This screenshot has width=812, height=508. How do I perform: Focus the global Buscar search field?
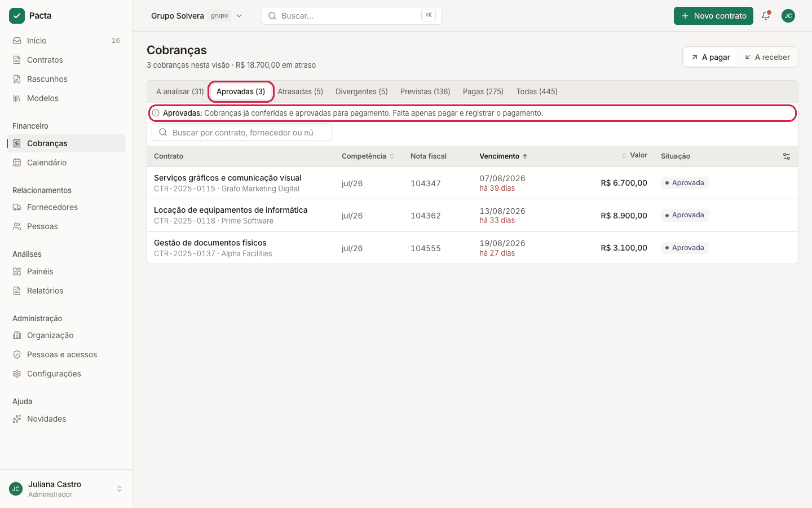(352, 16)
